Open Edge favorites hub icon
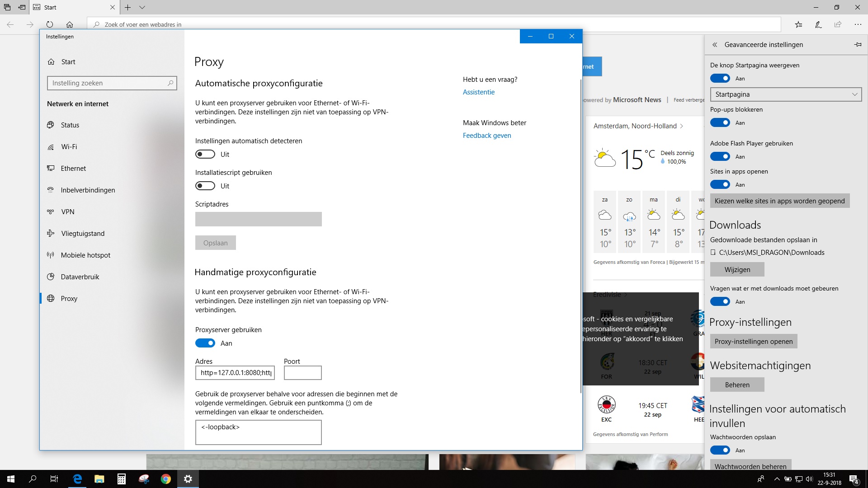 (x=799, y=24)
